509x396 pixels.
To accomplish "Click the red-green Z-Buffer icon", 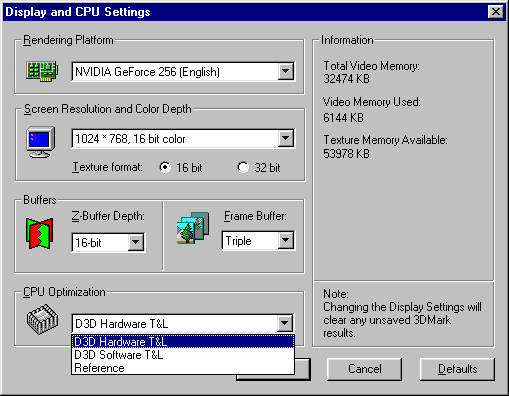I will pyautogui.click(x=40, y=233).
